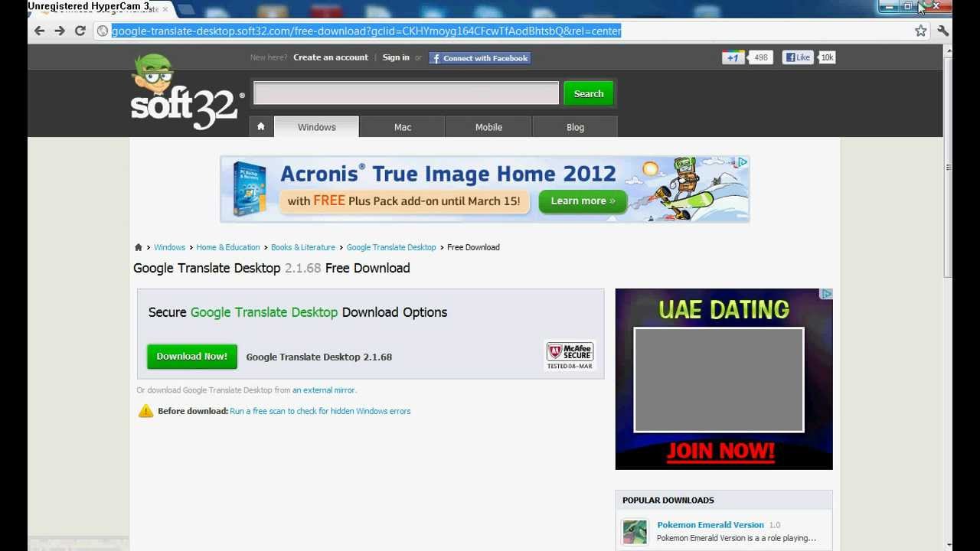Click the green Search button
This screenshot has width=980, height=551.
pos(589,93)
